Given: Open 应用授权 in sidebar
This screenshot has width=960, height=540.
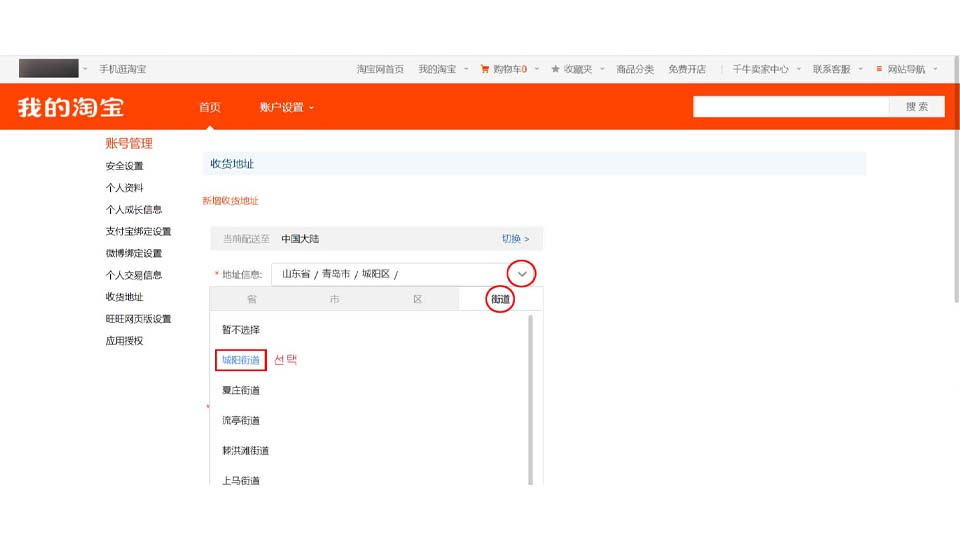Looking at the screenshot, I should coord(124,341).
